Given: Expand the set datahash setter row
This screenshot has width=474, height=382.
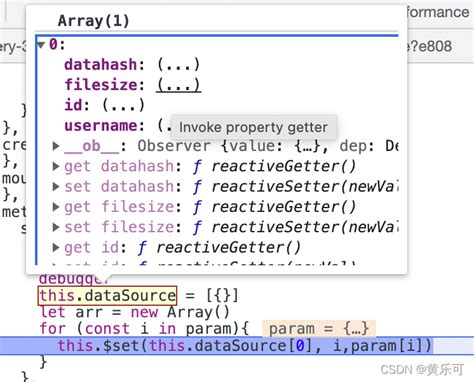Looking at the screenshot, I should (x=56, y=186).
